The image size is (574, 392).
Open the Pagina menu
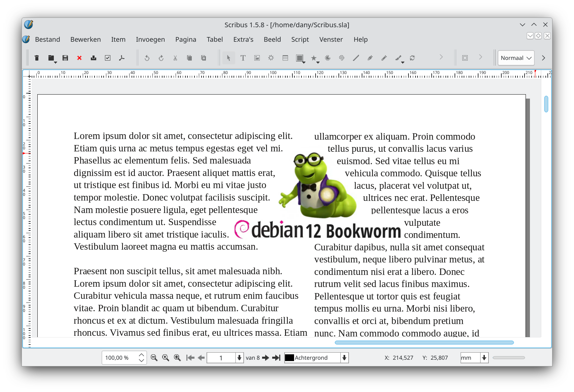coord(186,39)
